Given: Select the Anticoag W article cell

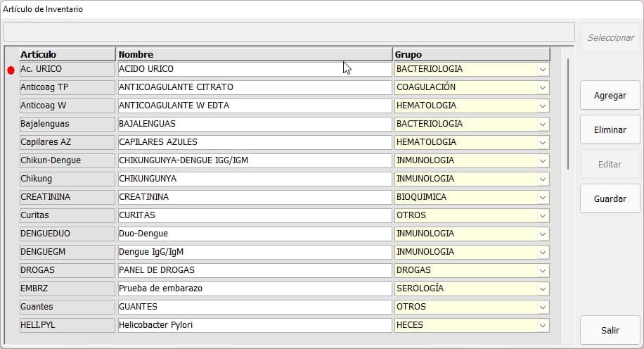Looking at the screenshot, I should coord(67,106).
